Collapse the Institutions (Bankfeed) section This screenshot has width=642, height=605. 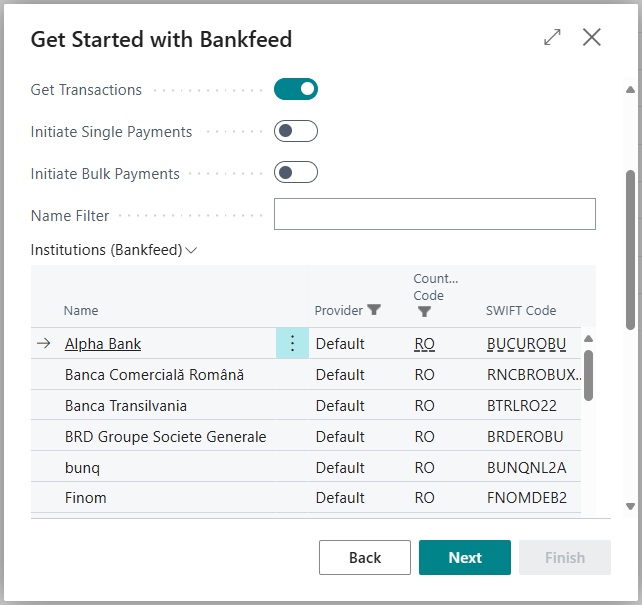(114, 250)
